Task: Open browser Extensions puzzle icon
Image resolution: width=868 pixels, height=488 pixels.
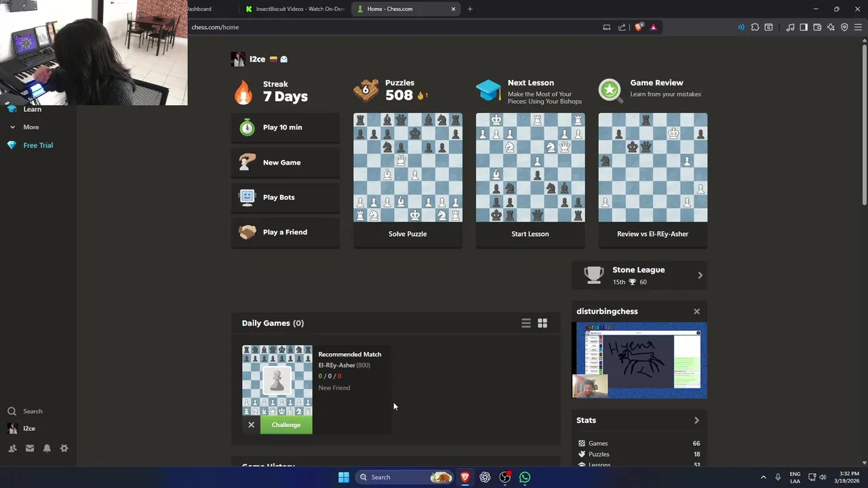Action: 755,27
